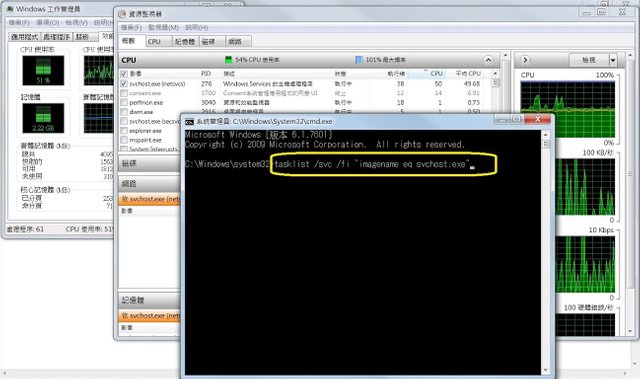This screenshot has width=640, height=379.
Task: Click the 10 Kbps network graph in side pane
Action: coord(584,264)
